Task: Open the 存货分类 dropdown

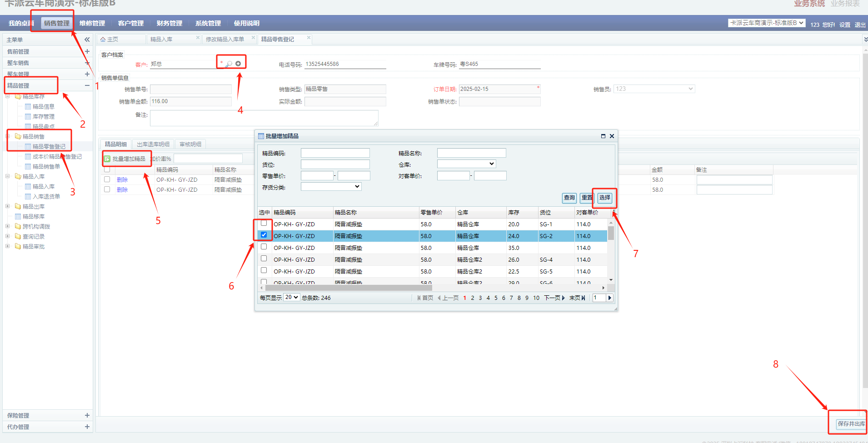Action: coord(331,187)
